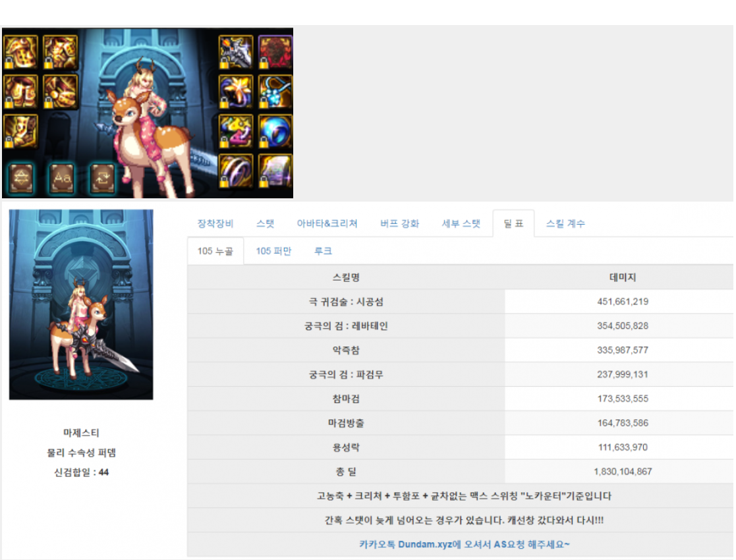Switch to the 아바타&크리쳐 tab
Image resolution: width=736 pixels, height=560 pixels.
pos(327,223)
